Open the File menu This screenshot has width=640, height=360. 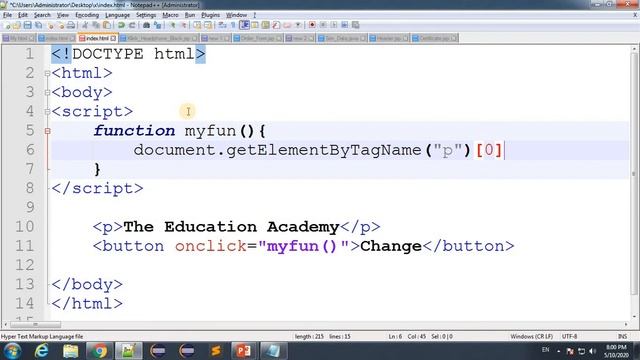coord(7,15)
